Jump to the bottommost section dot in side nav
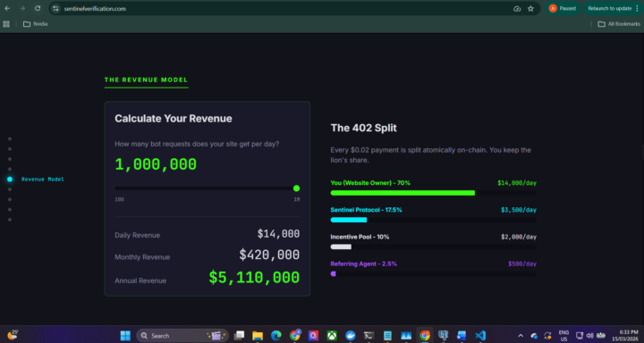 click(10, 220)
